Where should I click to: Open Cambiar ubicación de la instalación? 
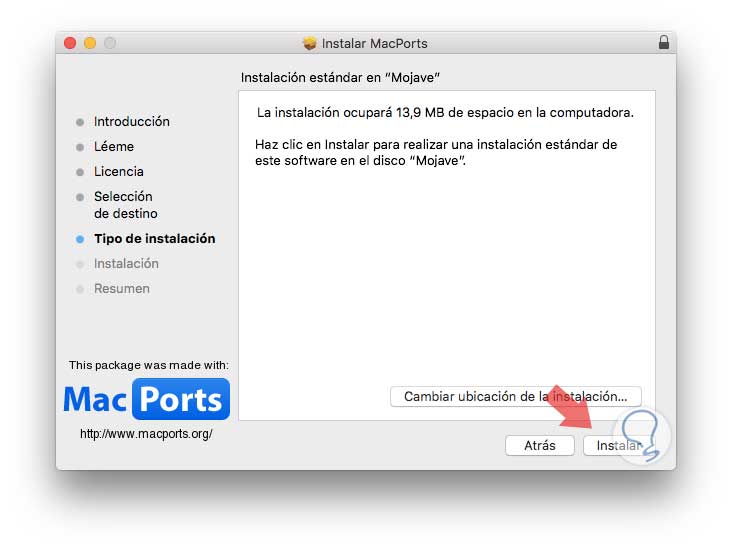coord(515,396)
